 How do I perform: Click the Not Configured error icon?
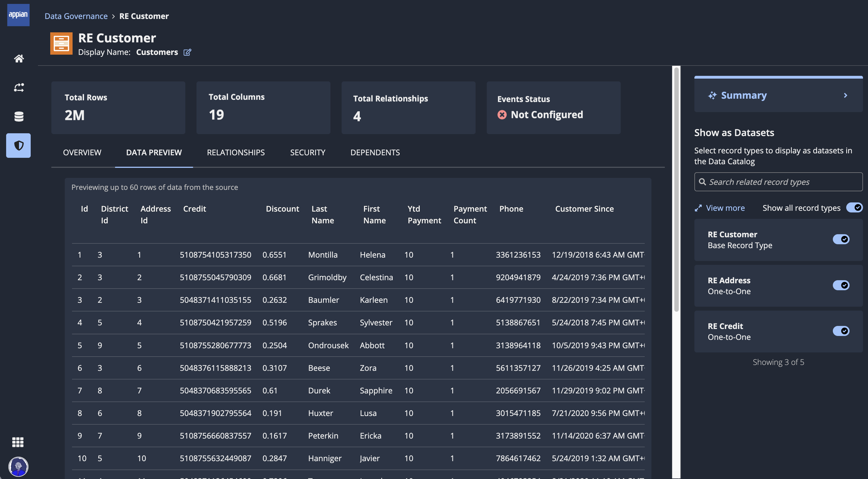502,115
